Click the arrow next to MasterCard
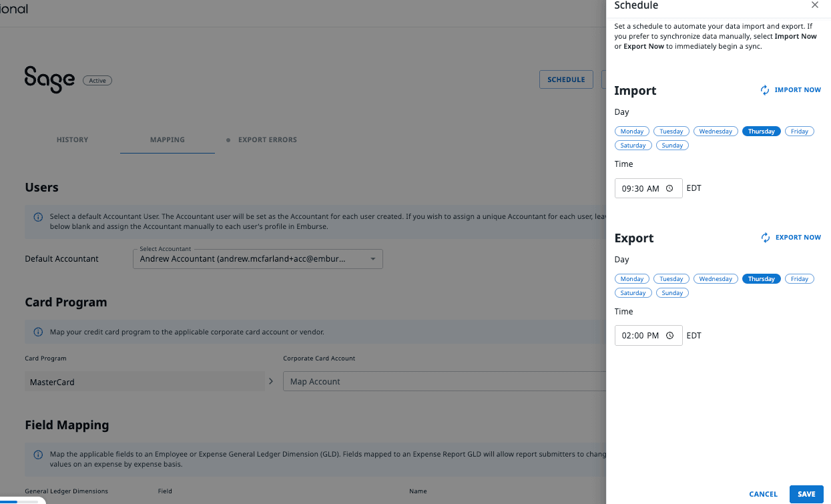This screenshot has height=504, width=831. [271, 382]
